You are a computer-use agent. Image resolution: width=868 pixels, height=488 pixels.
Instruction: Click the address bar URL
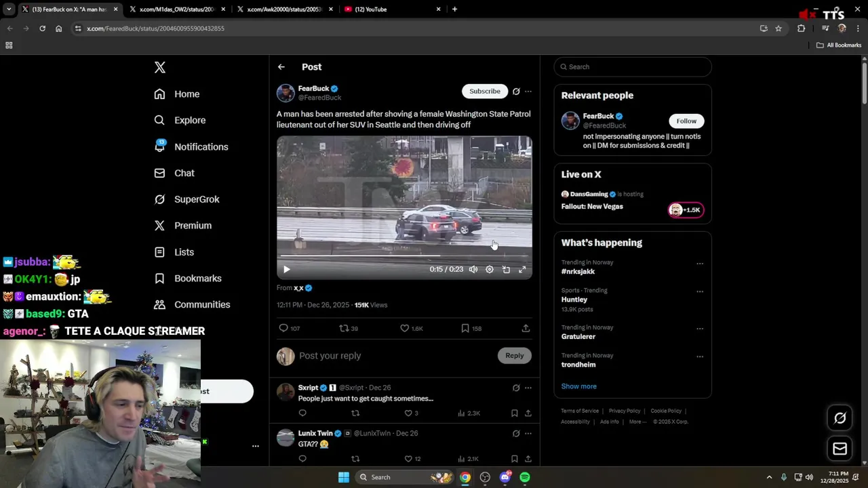[x=155, y=28]
